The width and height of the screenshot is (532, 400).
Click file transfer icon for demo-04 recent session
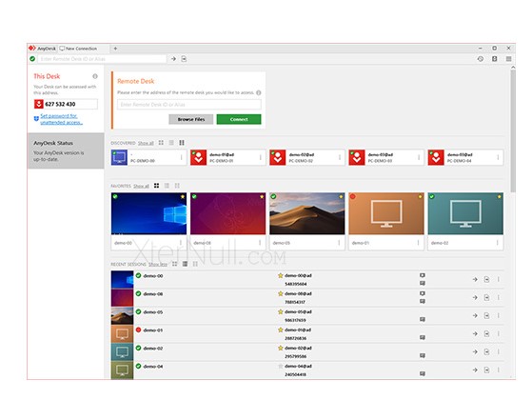click(x=486, y=370)
